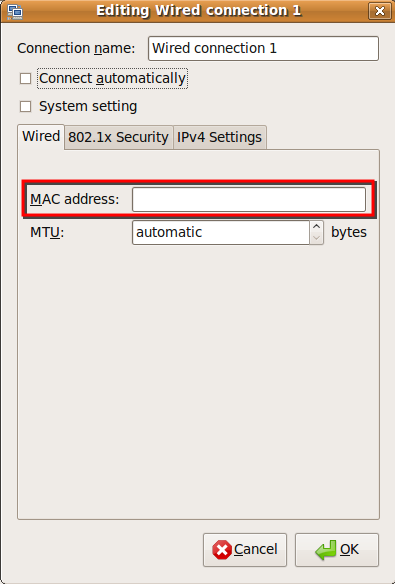Enable Connect automatically checkbox

pyautogui.click(x=25, y=79)
